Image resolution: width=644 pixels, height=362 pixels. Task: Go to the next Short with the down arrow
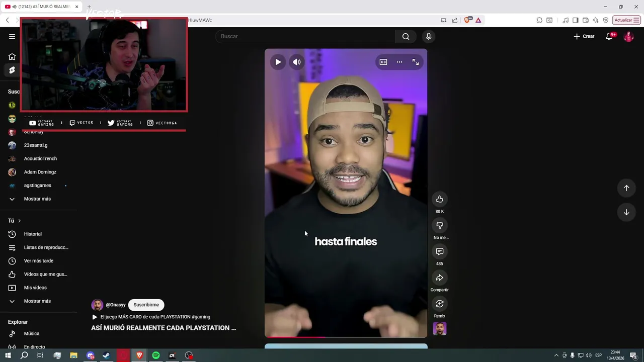tap(626, 212)
